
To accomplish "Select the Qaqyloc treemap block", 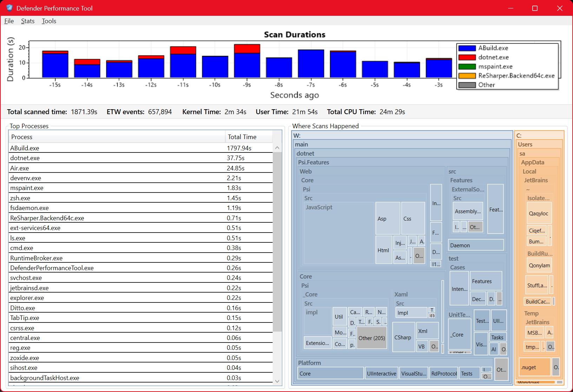I will pos(539,213).
